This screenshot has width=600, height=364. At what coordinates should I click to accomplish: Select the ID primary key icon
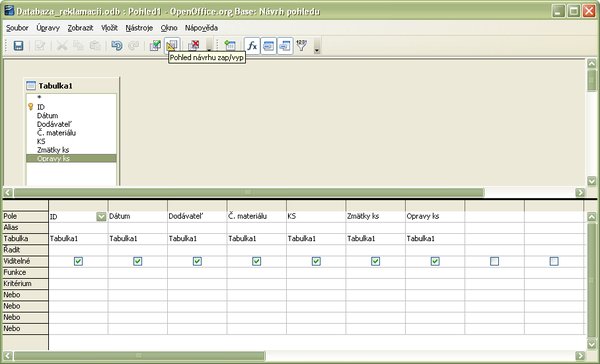tap(31, 107)
